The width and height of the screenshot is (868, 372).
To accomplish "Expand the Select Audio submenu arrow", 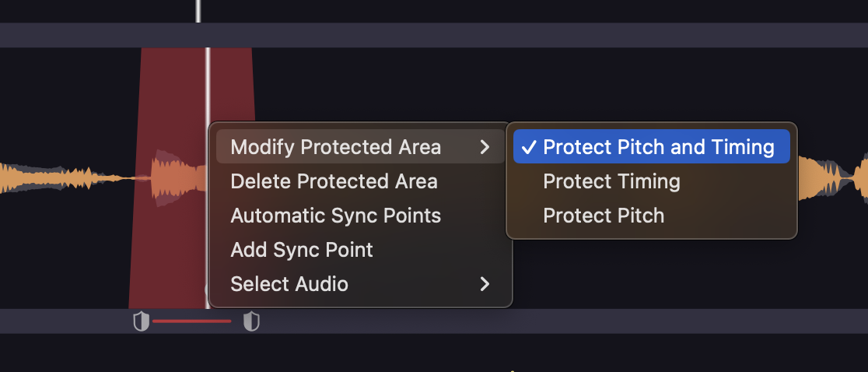I will click(485, 284).
